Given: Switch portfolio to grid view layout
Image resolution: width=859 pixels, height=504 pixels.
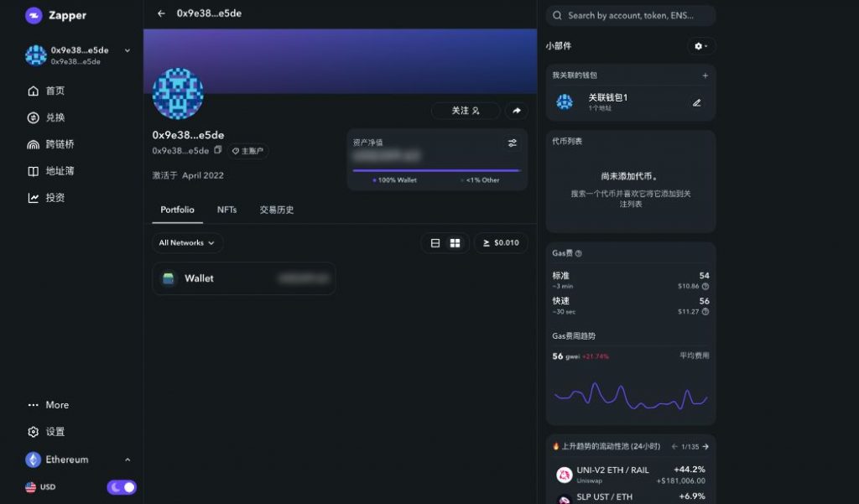Looking at the screenshot, I should coord(456,242).
